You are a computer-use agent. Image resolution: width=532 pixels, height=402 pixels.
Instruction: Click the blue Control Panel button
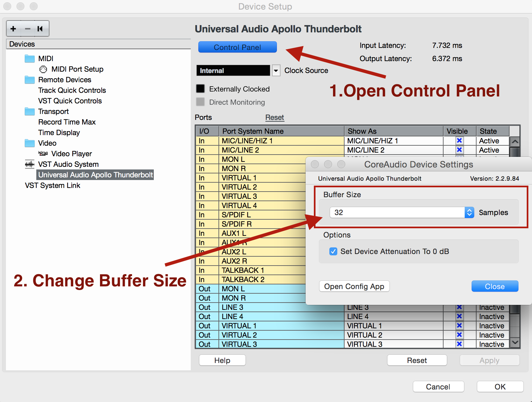pos(237,47)
